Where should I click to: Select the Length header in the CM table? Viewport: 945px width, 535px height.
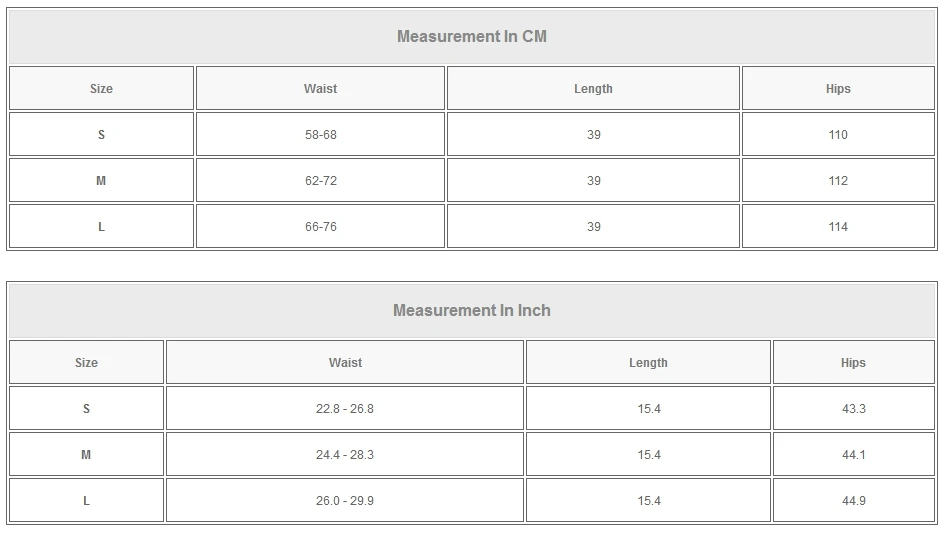pyautogui.click(x=593, y=89)
